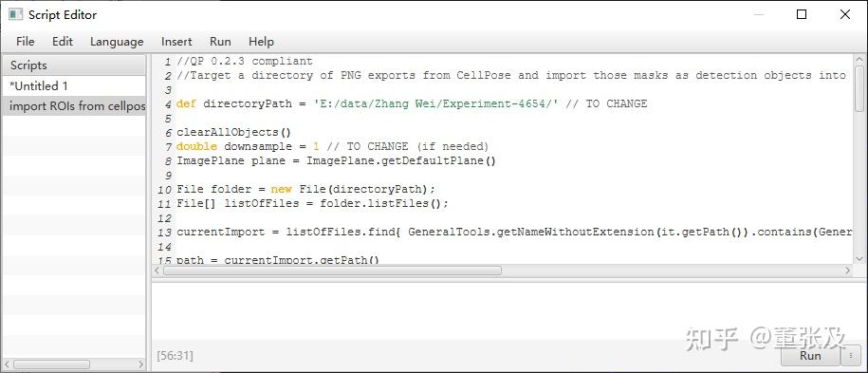Open the File menu
This screenshot has width=868, height=373.
tap(25, 42)
